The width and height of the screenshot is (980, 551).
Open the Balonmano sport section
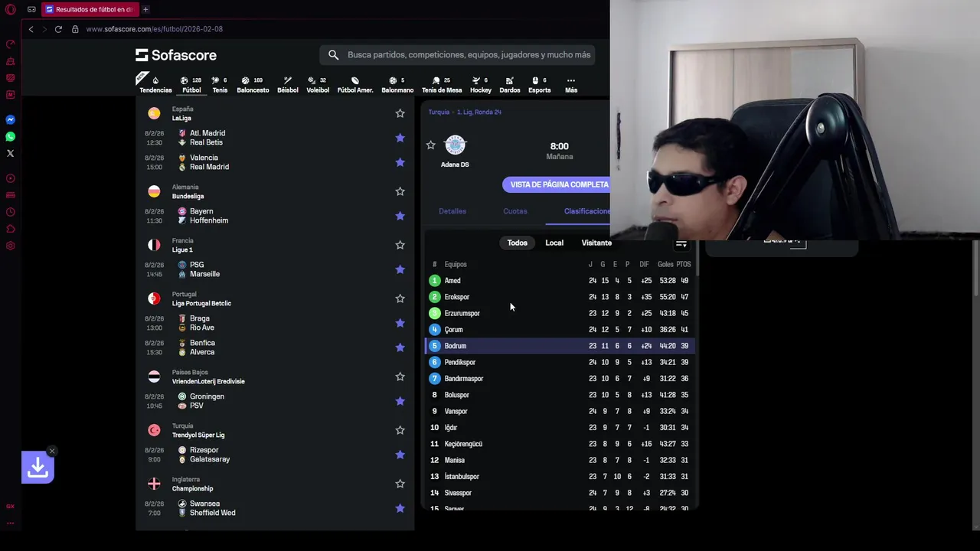(x=397, y=85)
